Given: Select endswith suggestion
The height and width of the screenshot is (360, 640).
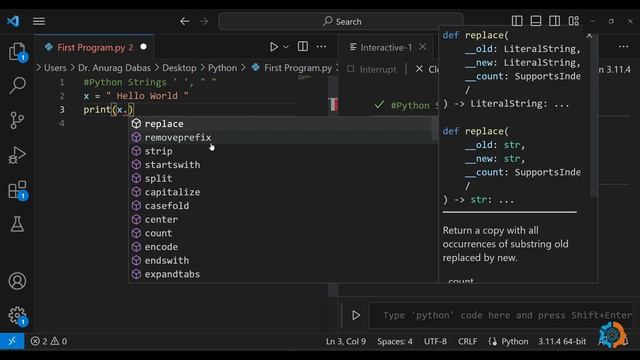Looking at the screenshot, I should point(282,260).
